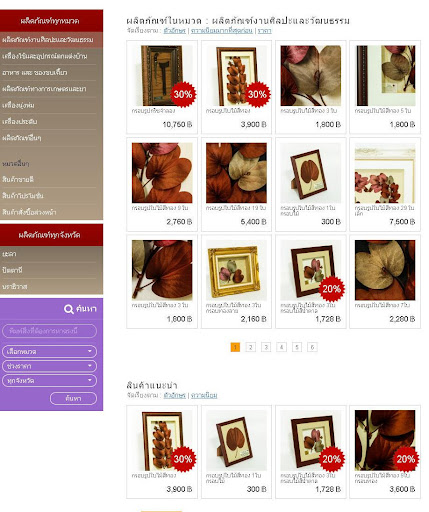Image resolution: width=429 pixels, height=512 pixels.
Task: Click 30% discount badge on first product
Action: (183, 94)
